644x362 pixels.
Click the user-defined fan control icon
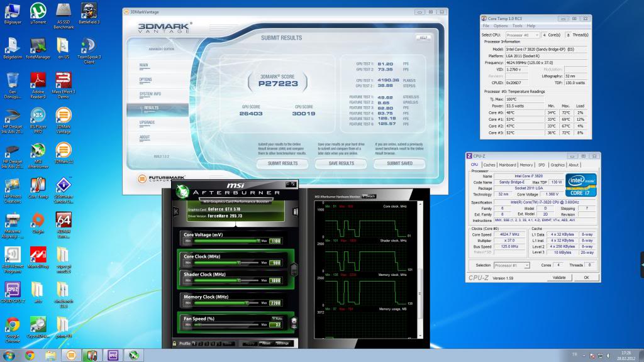(x=294, y=322)
